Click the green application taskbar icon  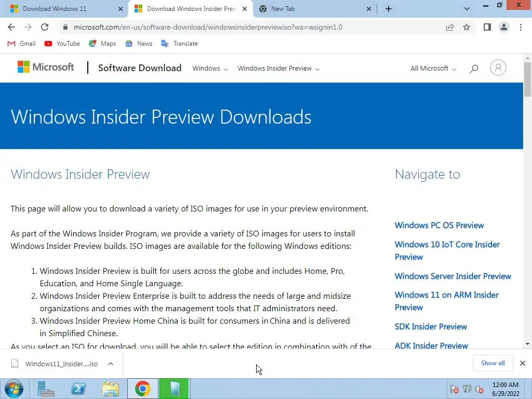[x=175, y=389]
